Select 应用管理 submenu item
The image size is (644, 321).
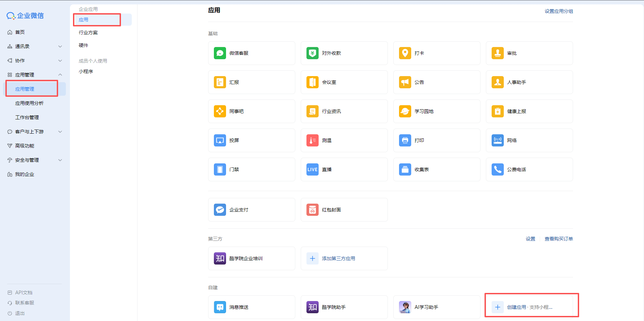pyautogui.click(x=34, y=89)
